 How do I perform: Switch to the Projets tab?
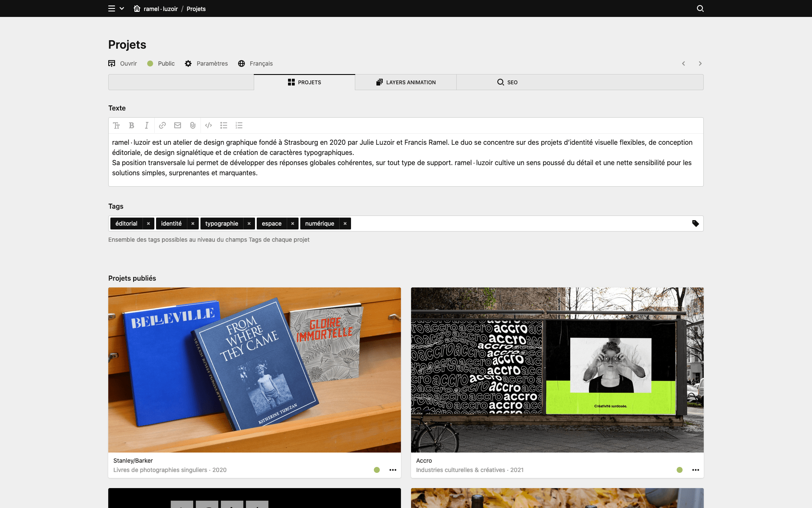[x=304, y=82]
